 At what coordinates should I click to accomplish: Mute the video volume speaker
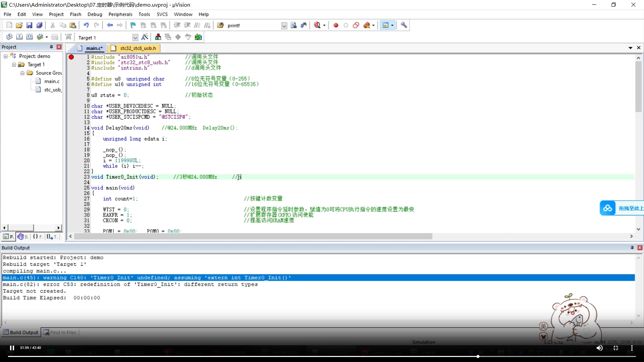click(x=599, y=348)
